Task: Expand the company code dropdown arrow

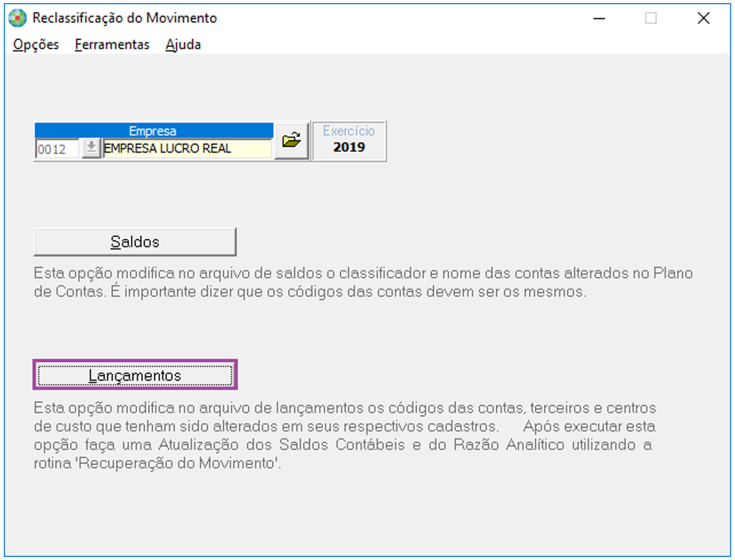Action: [91, 148]
